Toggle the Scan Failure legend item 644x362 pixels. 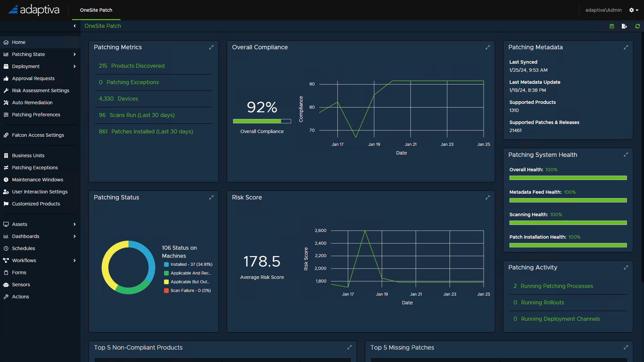click(187, 291)
